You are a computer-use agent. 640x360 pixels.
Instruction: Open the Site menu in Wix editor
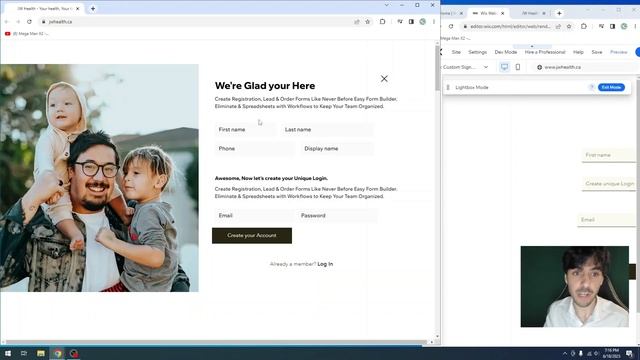(456, 52)
